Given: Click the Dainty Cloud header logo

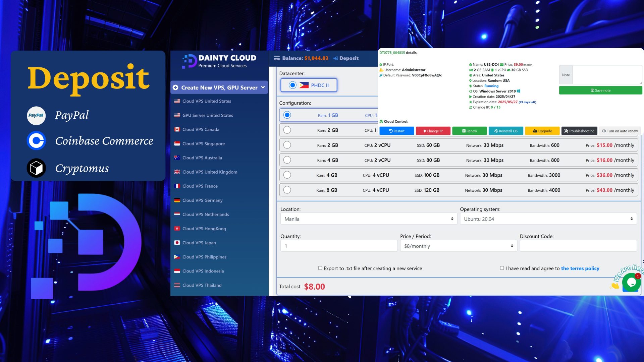Looking at the screenshot, I should [219, 61].
